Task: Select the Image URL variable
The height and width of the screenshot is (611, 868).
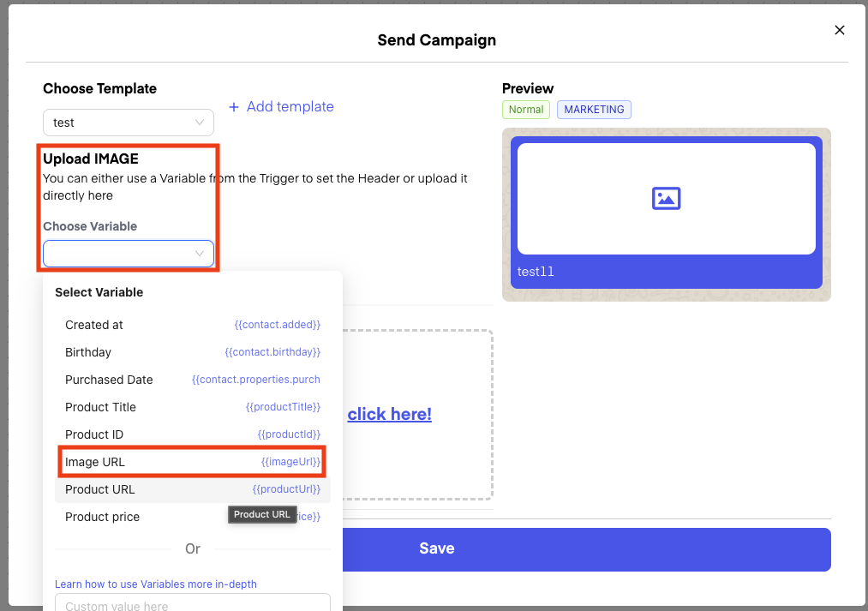Action: 192,462
